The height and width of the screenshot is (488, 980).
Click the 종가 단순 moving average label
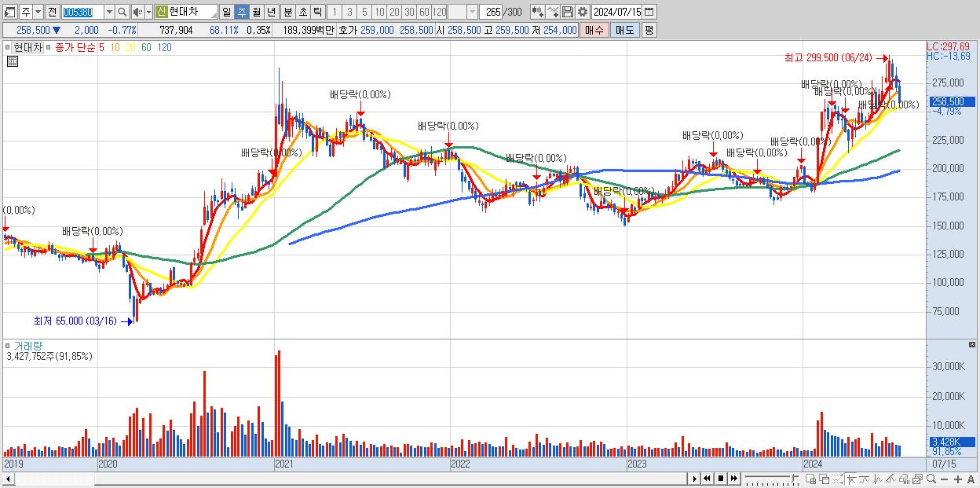point(75,47)
